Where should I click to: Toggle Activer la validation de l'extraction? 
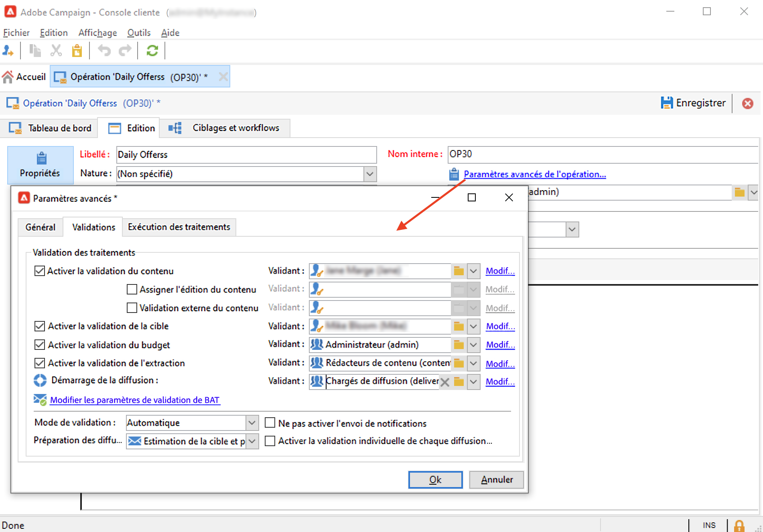[x=39, y=363]
